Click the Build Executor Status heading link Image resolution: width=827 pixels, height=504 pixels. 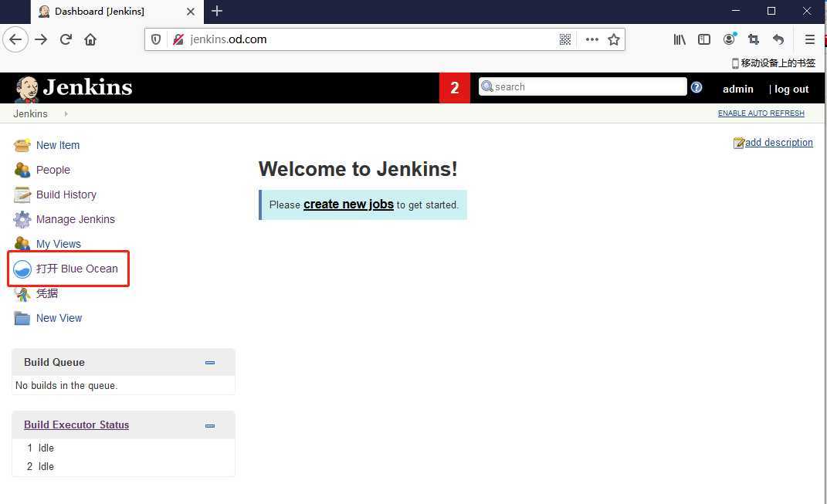click(76, 425)
